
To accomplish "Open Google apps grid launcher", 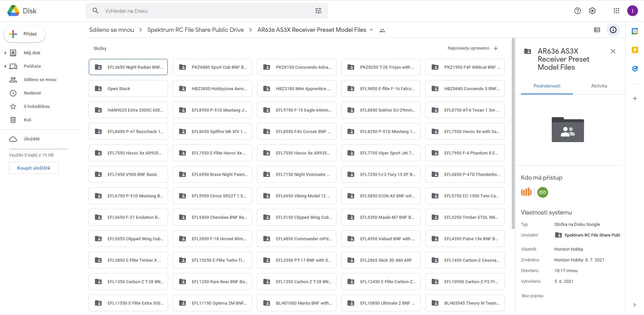I will (x=616, y=11).
